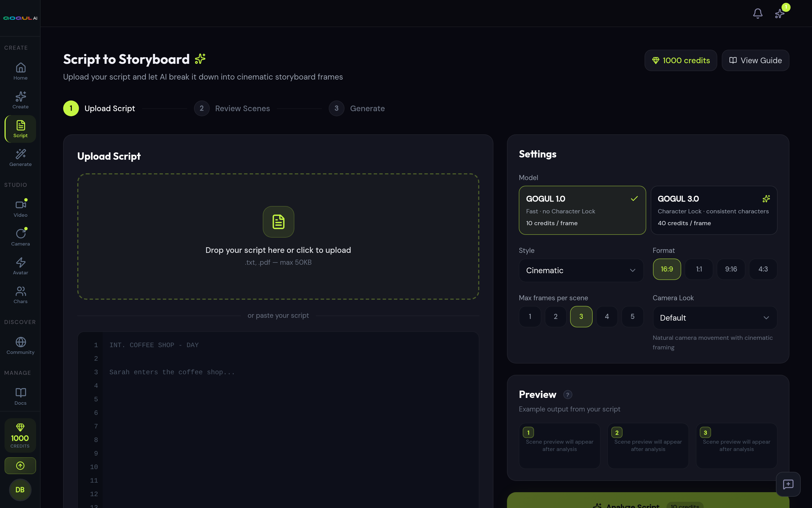Set format to 1:1
Image resolution: width=812 pixels, height=508 pixels.
coord(699,269)
